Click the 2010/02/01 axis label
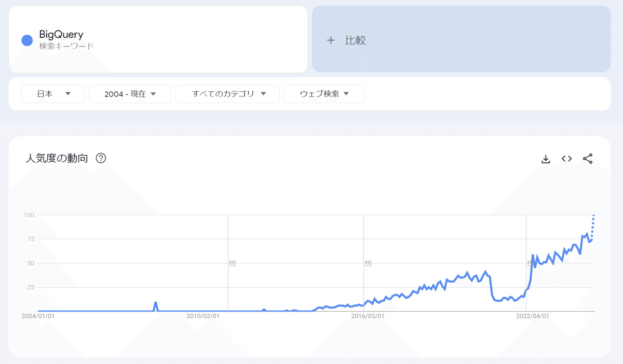Screen dimensions: 623x364 202,316
